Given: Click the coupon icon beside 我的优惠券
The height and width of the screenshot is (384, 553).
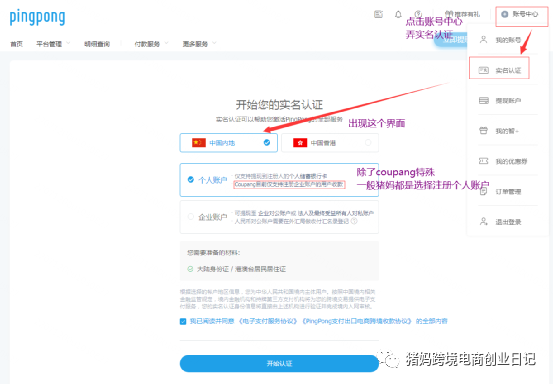Looking at the screenshot, I should [484, 161].
